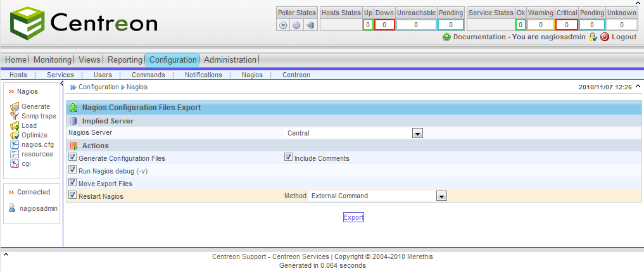Toggle Generate Configuration Files checkbox
The width and height of the screenshot is (644, 271).
(72, 157)
